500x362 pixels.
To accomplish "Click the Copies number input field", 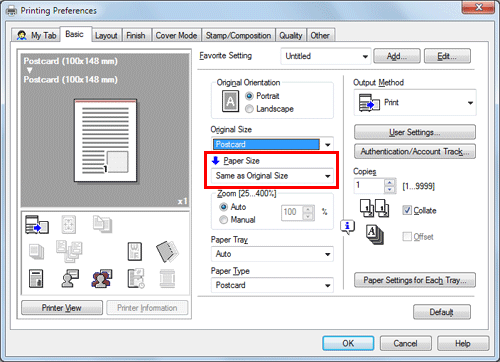I will click(369, 186).
